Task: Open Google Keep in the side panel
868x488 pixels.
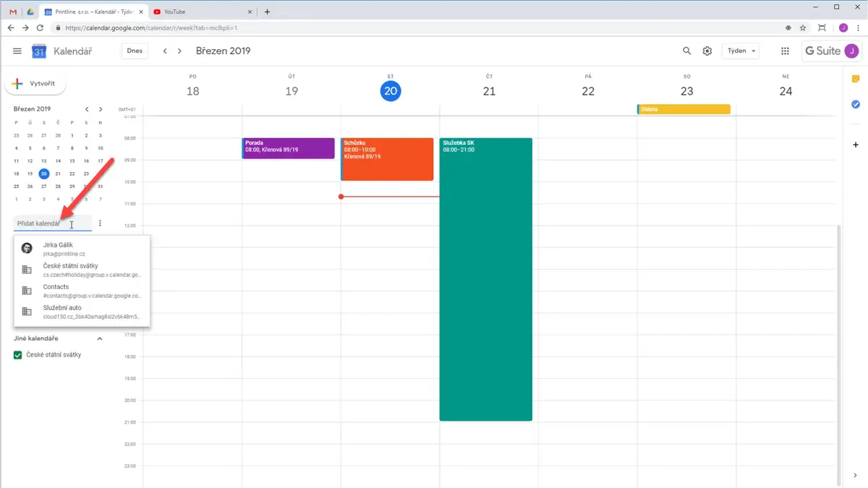Action: tap(856, 79)
